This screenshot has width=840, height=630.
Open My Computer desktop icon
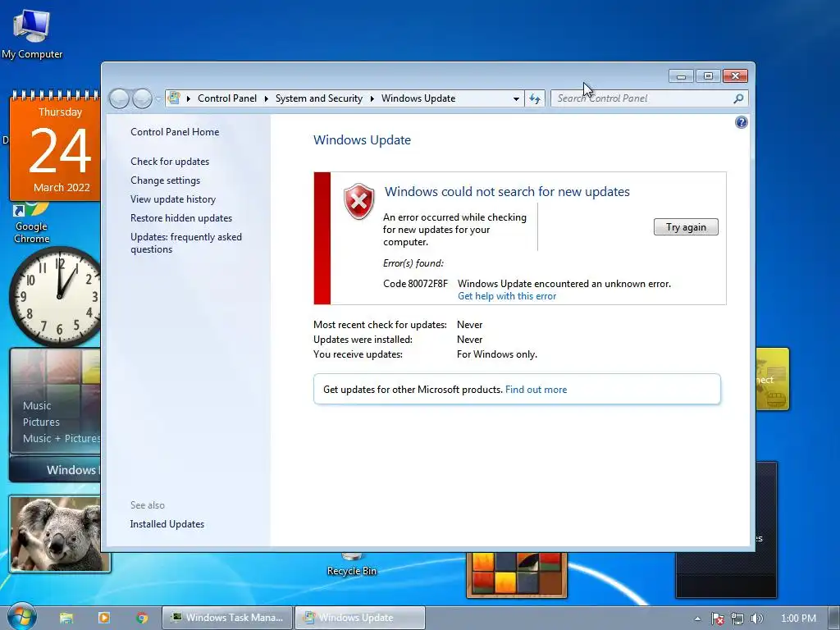point(32,33)
